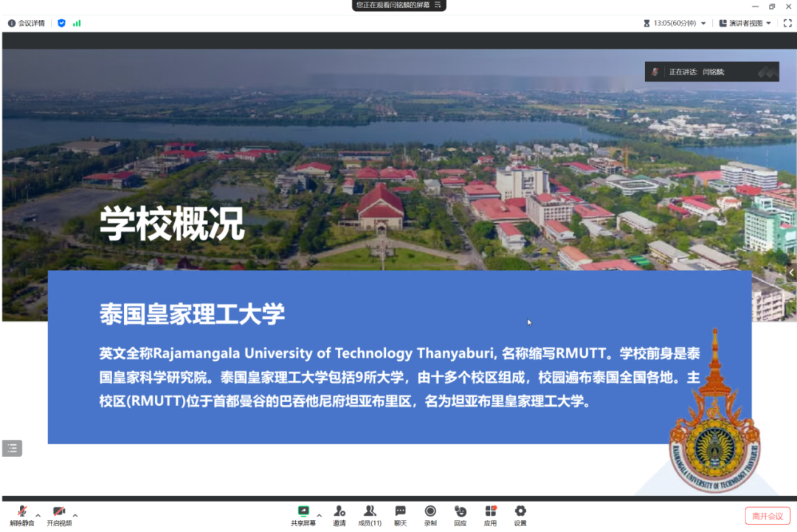This screenshot has width=797, height=532.
Task: Open meeting 设置 settings
Action: [520, 514]
